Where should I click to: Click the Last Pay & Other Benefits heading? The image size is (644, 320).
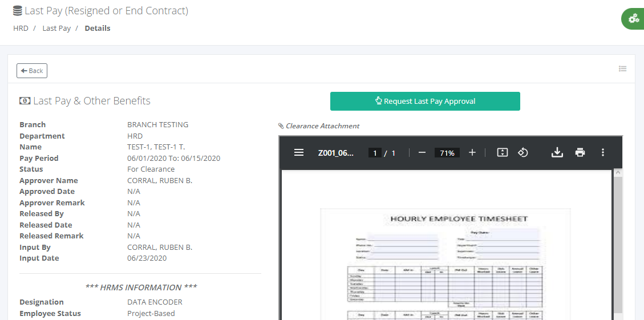click(92, 100)
